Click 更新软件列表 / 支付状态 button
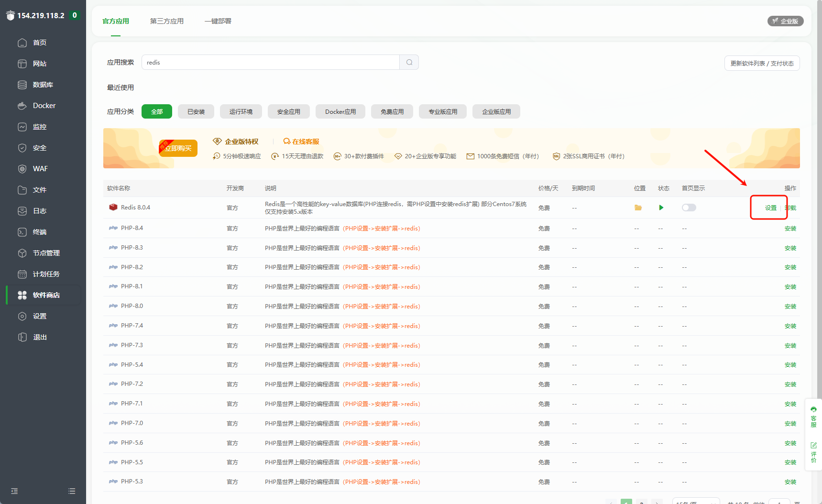Image resolution: width=822 pixels, height=504 pixels. [x=762, y=63]
